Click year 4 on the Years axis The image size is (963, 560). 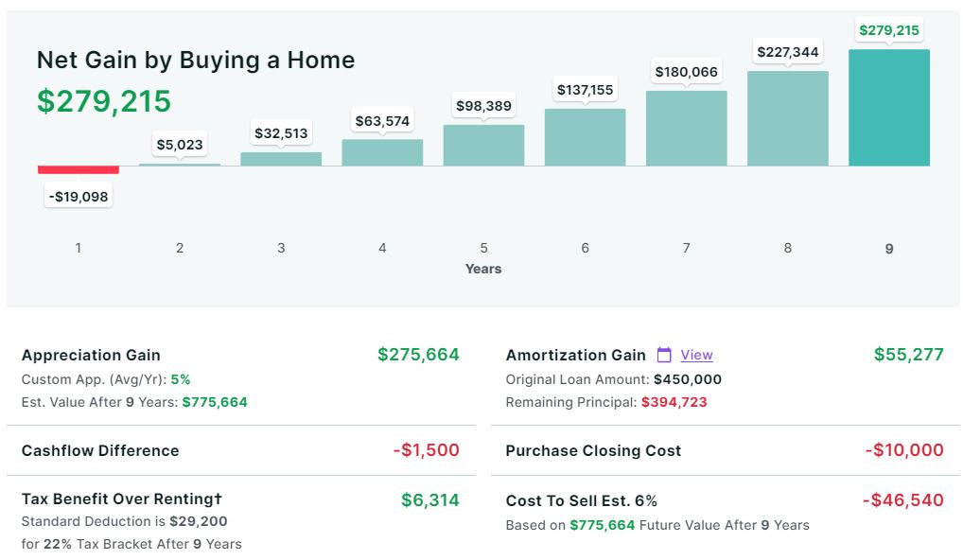click(382, 248)
